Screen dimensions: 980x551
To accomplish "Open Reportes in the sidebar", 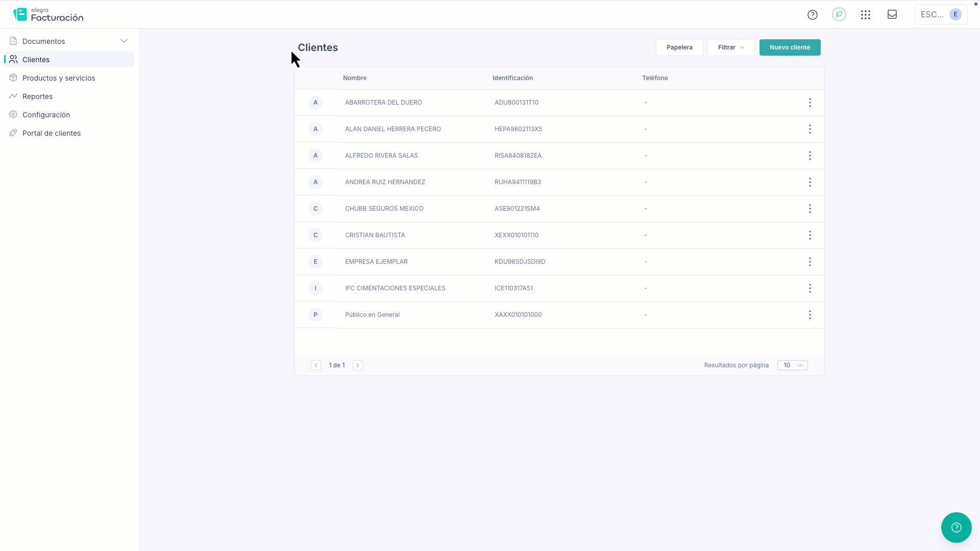I will pyautogui.click(x=37, y=96).
